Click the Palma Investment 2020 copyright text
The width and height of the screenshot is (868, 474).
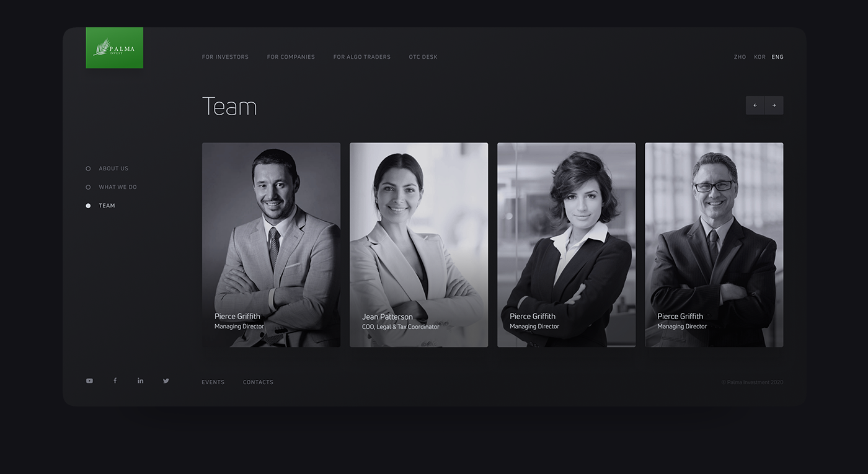point(752,382)
